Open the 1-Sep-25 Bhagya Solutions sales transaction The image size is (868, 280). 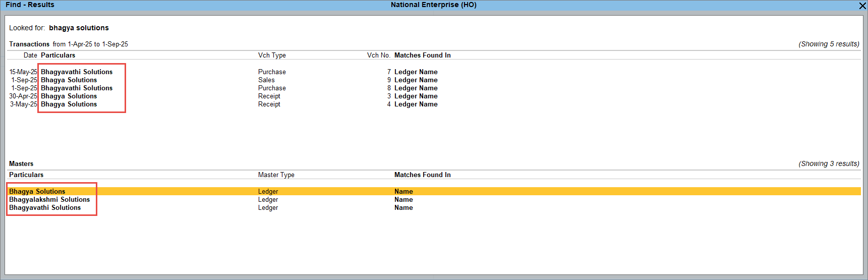(69, 80)
